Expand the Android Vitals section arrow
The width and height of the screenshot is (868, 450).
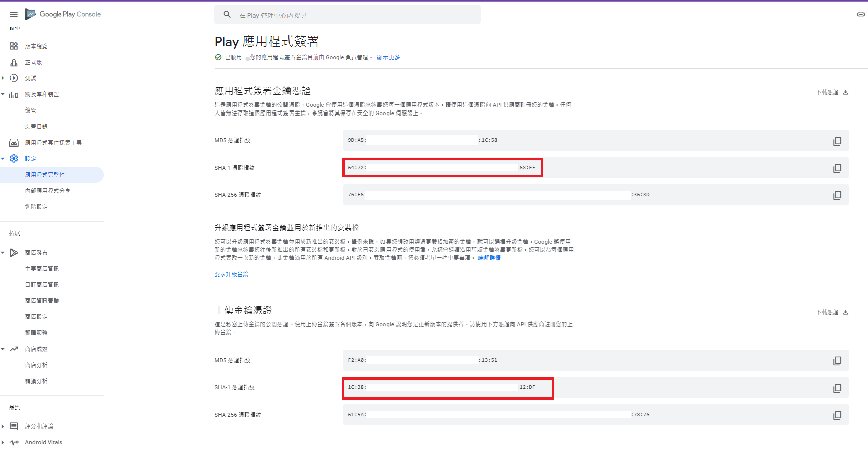point(3,442)
